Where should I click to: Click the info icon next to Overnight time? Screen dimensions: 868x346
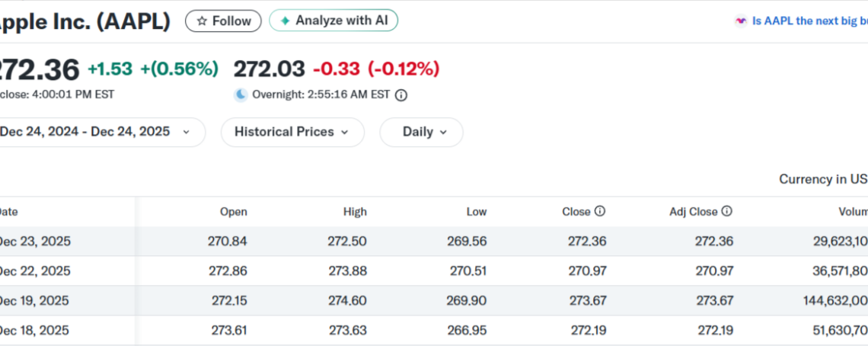[x=401, y=95]
